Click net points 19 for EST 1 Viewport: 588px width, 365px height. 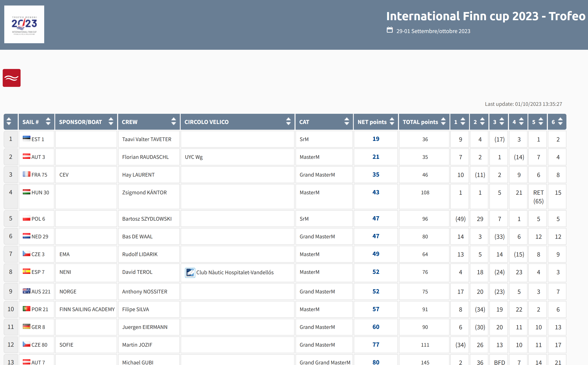click(376, 139)
